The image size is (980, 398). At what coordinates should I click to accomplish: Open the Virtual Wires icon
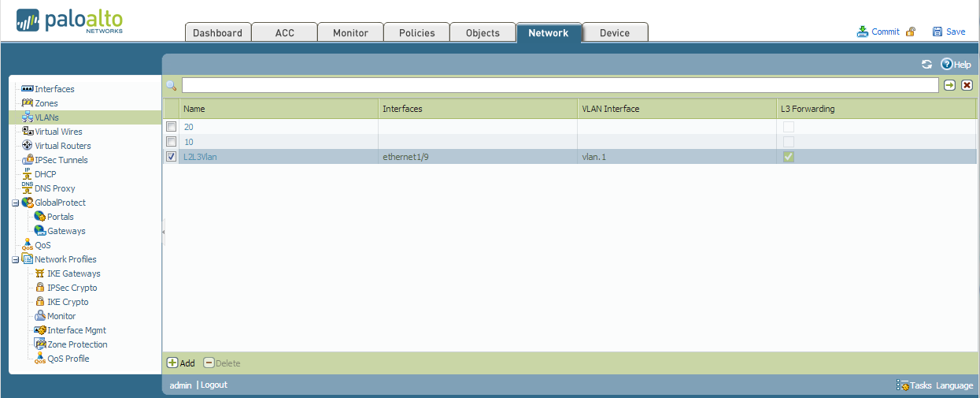28,132
